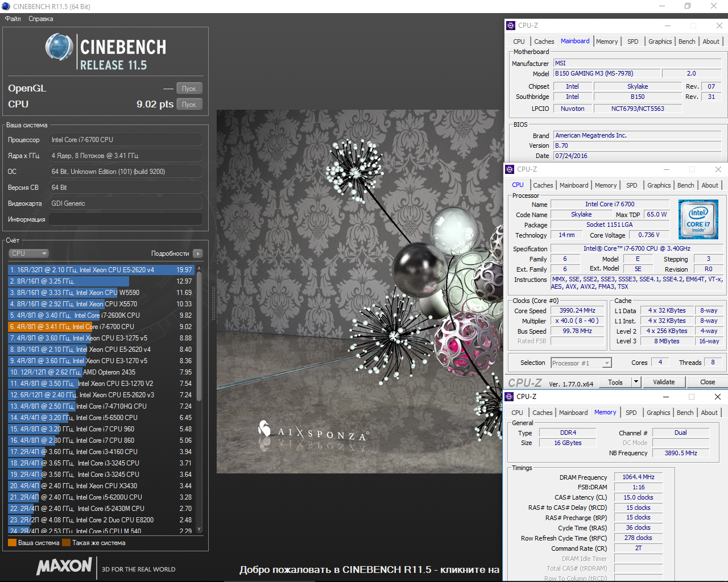Select ranking row Xeon E3-1275 v5
The width and height of the screenshot is (728, 582).
point(101,338)
